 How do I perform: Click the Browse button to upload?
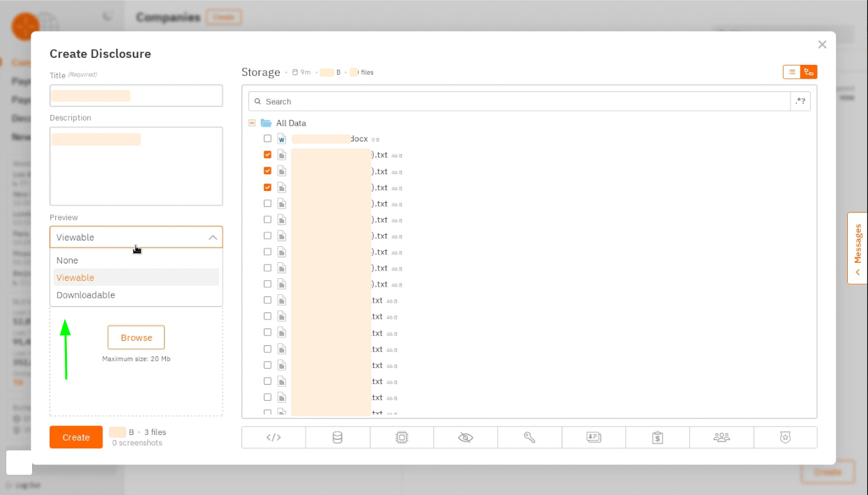pyautogui.click(x=135, y=337)
